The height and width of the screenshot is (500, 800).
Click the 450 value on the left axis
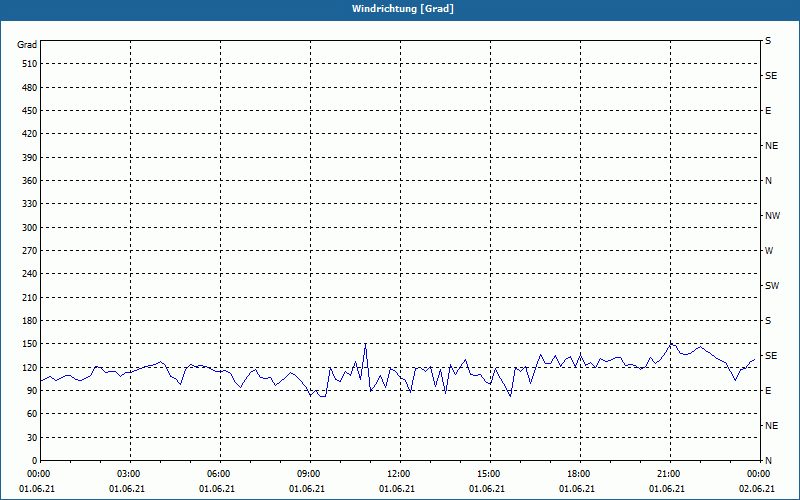(30, 111)
